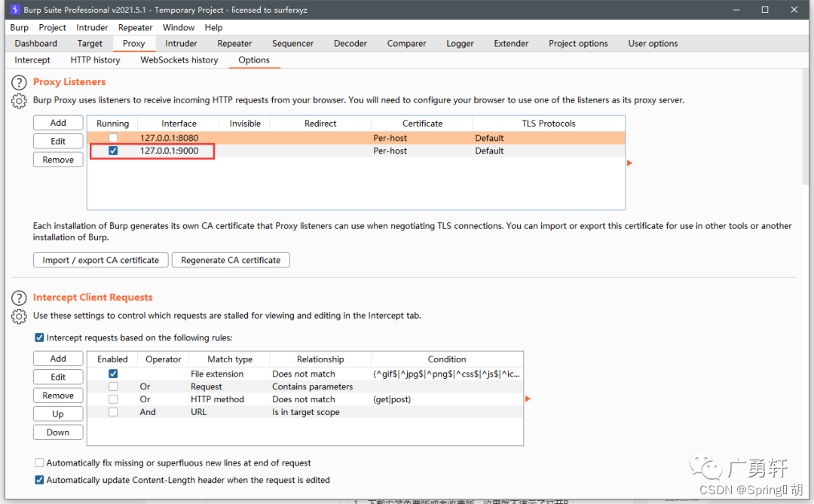The height and width of the screenshot is (504, 814).
Task: Disable the File extension rule checkbox
Action: click(112, 374)
